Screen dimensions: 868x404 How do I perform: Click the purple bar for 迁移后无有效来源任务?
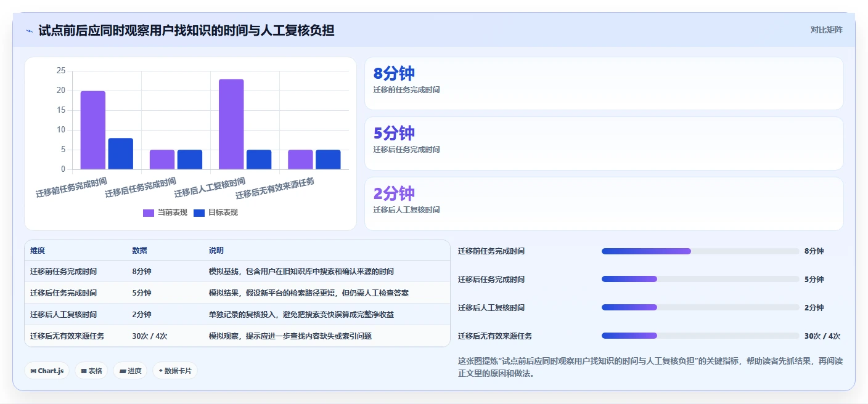pyautogui.click(x=300, y=160)
